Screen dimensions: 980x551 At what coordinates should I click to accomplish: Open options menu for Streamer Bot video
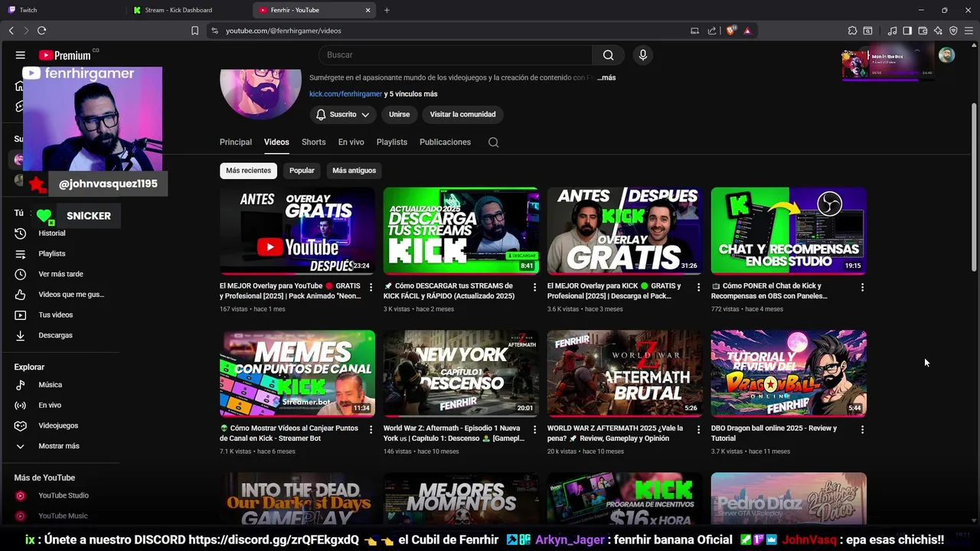(371, 429)
